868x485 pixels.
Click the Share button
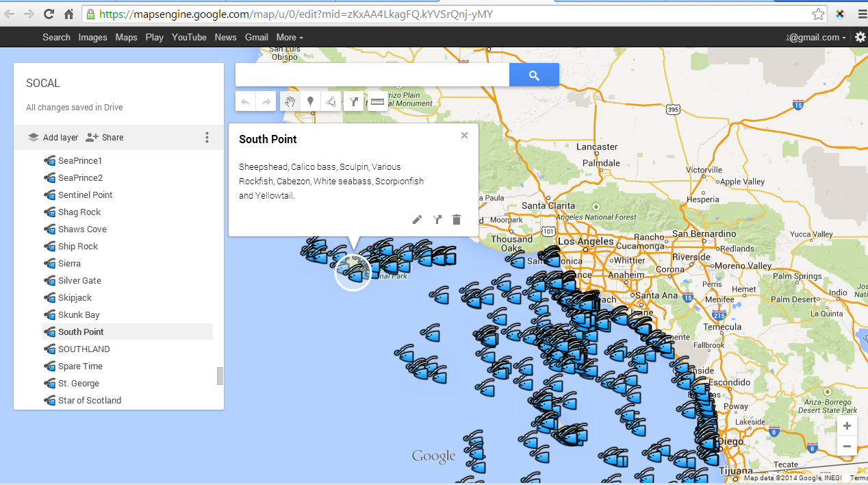pyautogui.click(x=105, y=138)
